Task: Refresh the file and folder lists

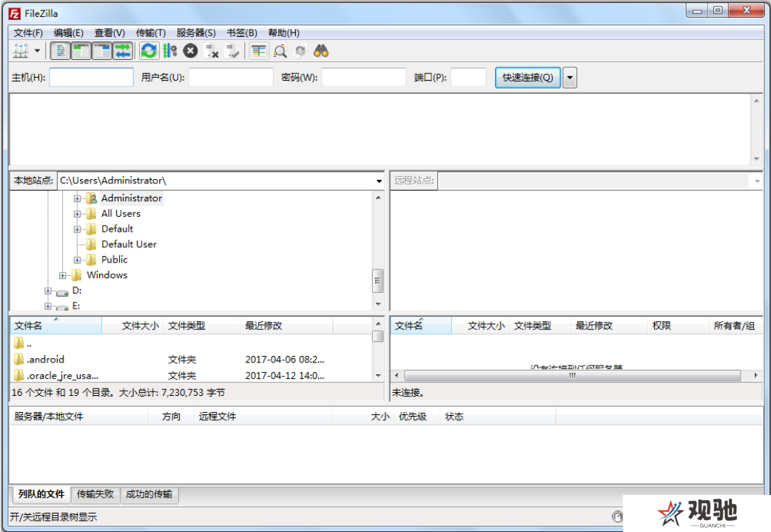Action: 149,50
